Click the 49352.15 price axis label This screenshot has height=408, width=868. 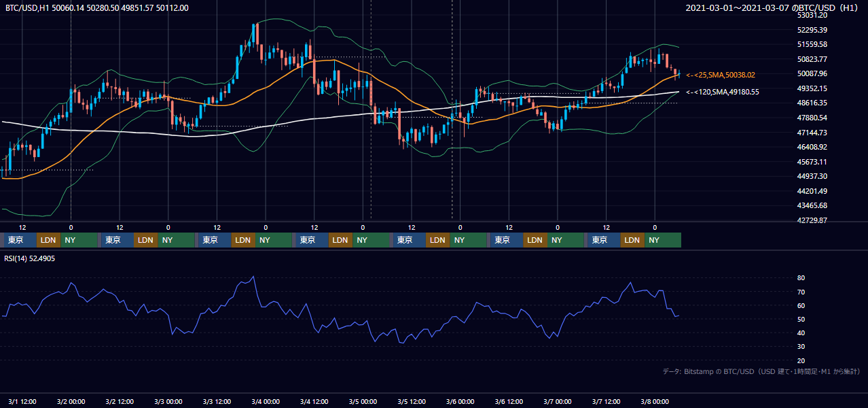pos(812,88)
